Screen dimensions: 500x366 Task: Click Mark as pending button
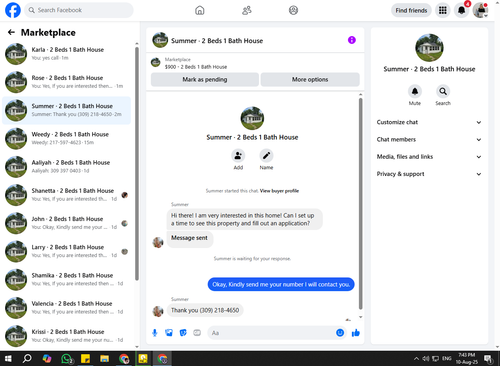(x=205, y=79)
